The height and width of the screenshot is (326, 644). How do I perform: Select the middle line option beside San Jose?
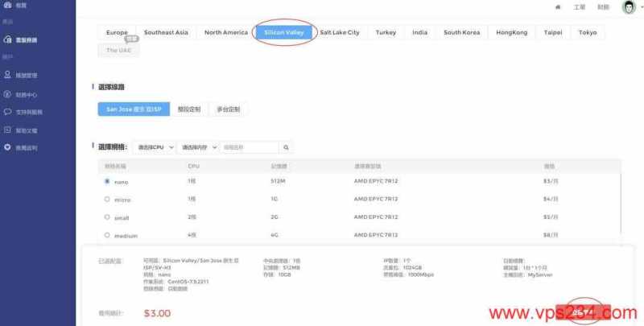189,109
